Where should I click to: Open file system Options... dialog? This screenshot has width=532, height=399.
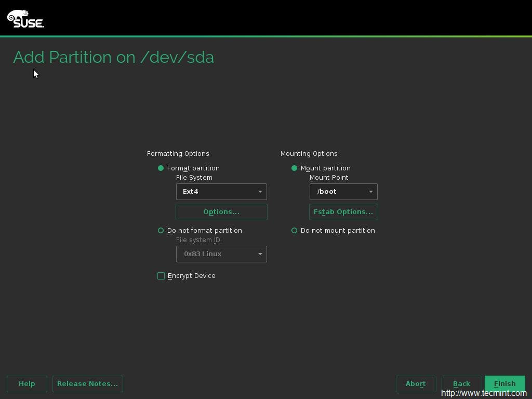221,212
